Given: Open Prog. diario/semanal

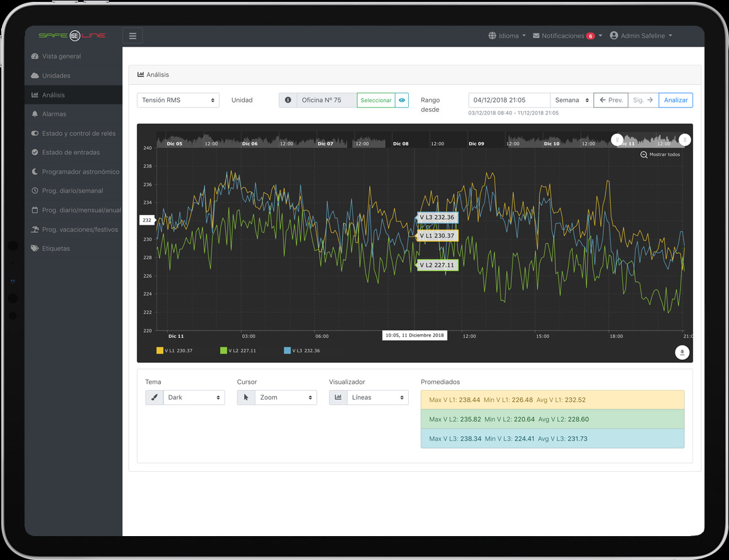Looking at the screenshot, I should (x=74, y=191).
